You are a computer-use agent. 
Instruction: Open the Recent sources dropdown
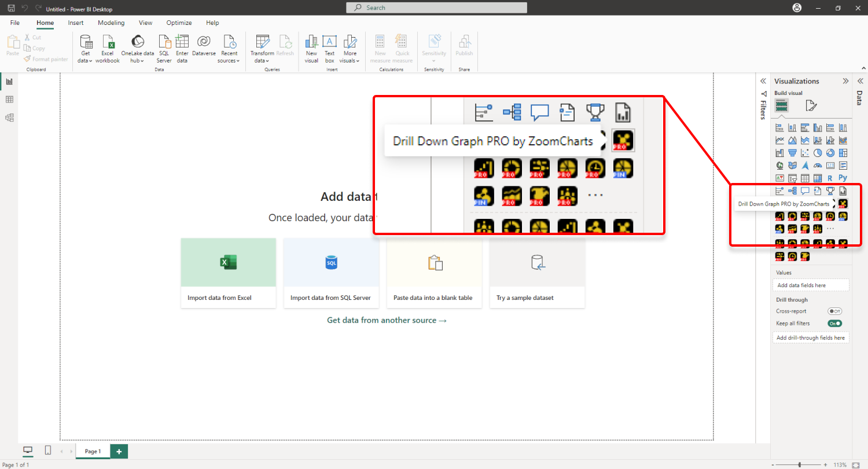pos(229,49)
